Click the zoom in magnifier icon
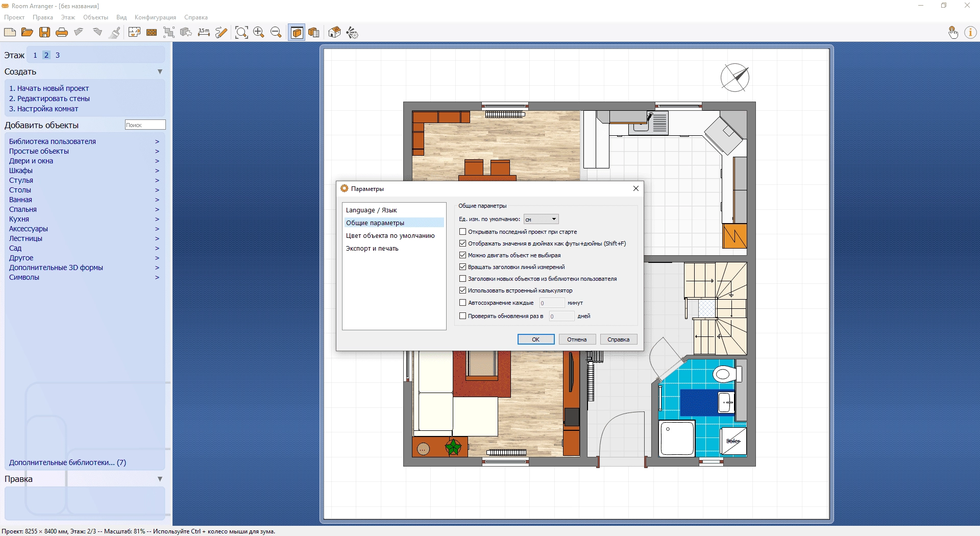The height and width of the screenshot is (536, 980). [x=259, y=33]
